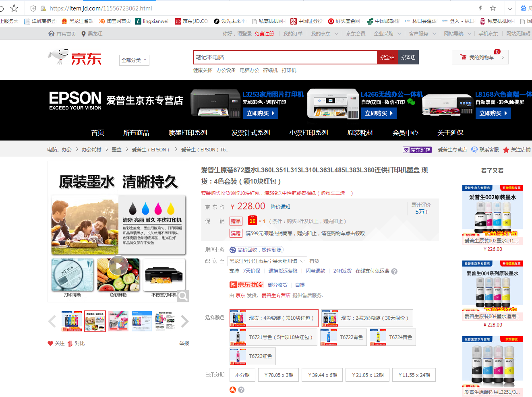Go to 原装耗材 store menu tab
532x397 pixels.
tap(360, 132)
